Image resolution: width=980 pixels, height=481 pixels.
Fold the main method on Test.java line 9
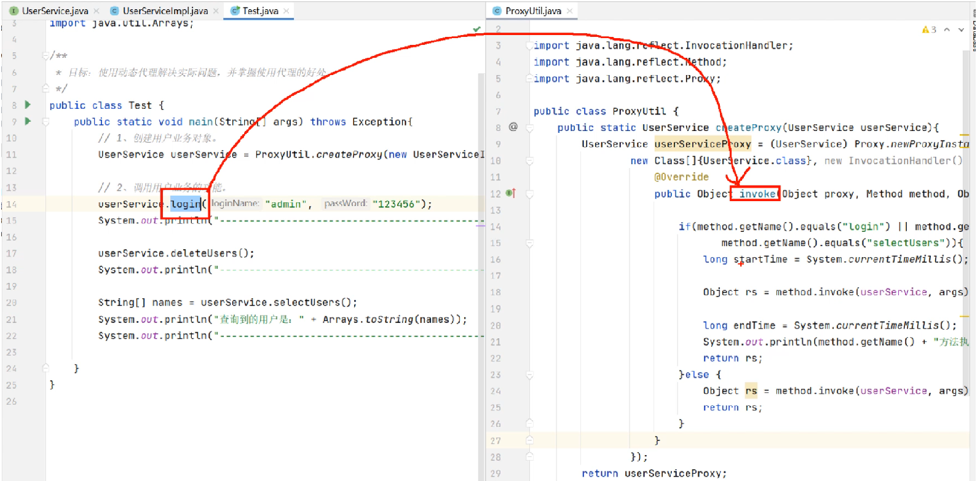45,122
